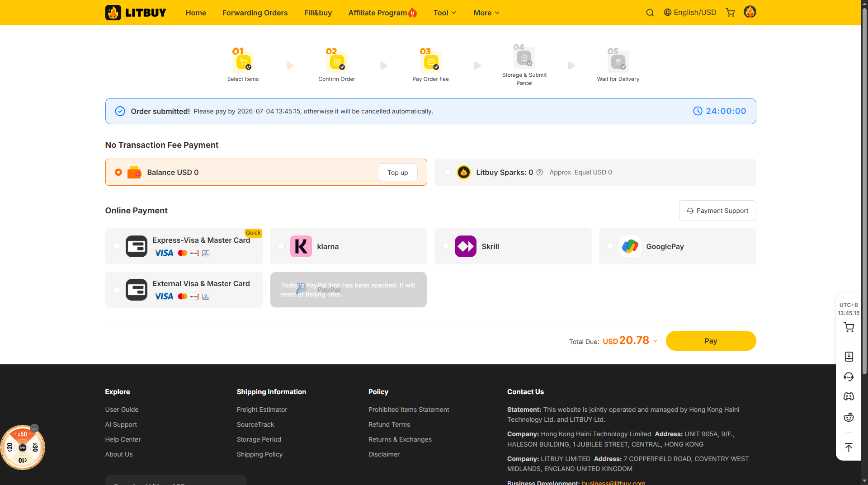
Task: Click the GooglePay logo icon
Action: point(630,246)
